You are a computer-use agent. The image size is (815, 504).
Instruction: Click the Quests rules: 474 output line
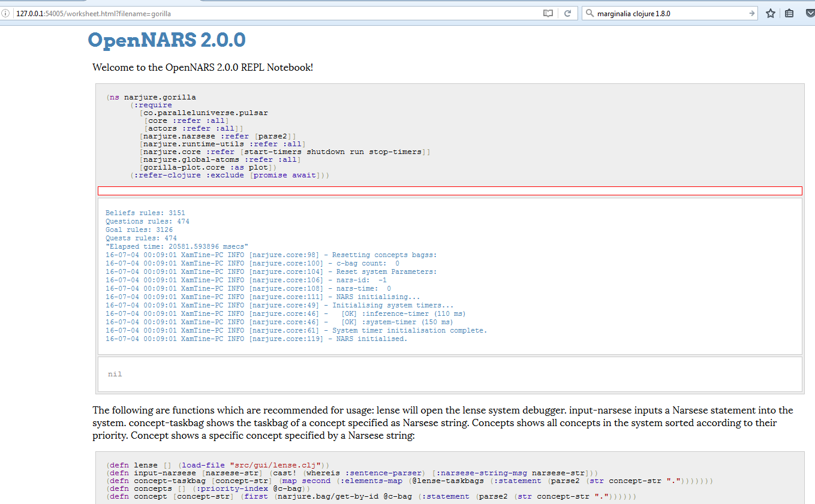click(x=142, y=238)
